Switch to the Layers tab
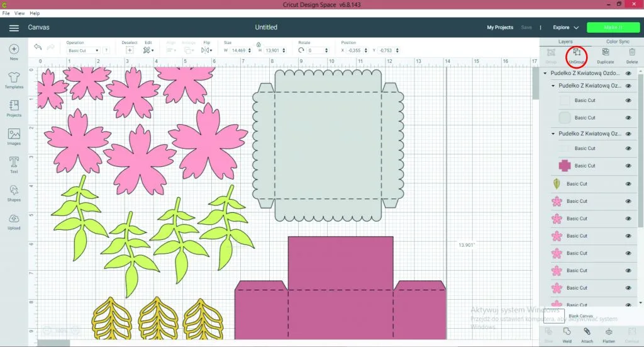644x347 pixels. [x=565, y=42]
